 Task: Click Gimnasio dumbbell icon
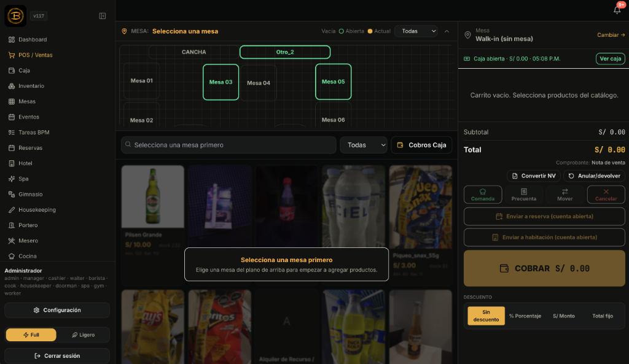(x=12, y=195)
